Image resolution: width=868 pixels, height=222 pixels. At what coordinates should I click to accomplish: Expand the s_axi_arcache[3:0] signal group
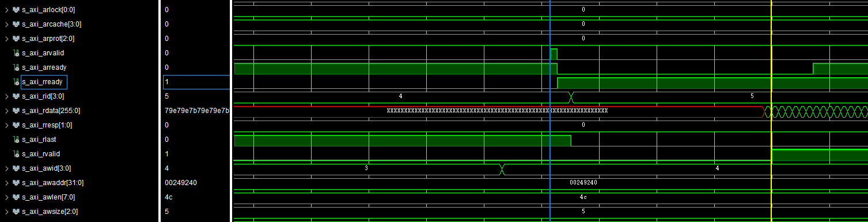click(6, 24)
